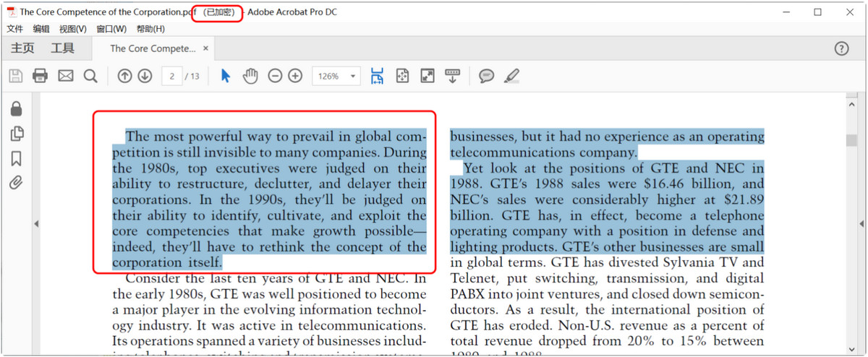Open the 编辑 menu
Image resolution: width=868 pixels, height=357 pixels.
pos(41,29)
